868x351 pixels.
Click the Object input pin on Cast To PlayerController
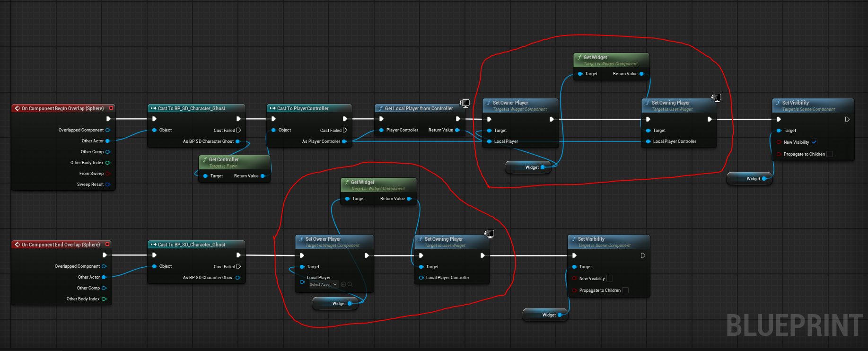coord(273,130)
